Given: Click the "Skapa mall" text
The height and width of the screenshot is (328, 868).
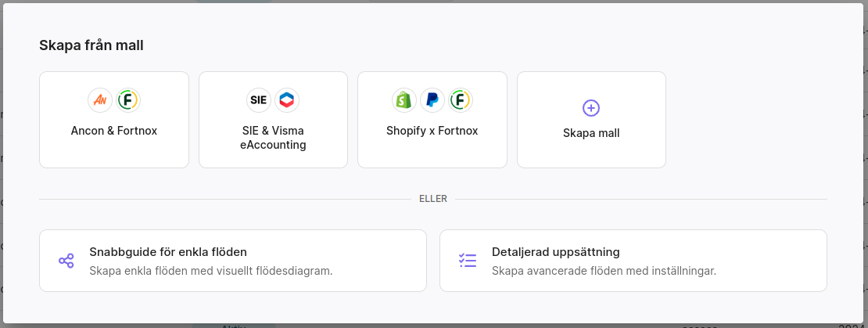Looking at the screenshot, I should [x=591, y=133].
